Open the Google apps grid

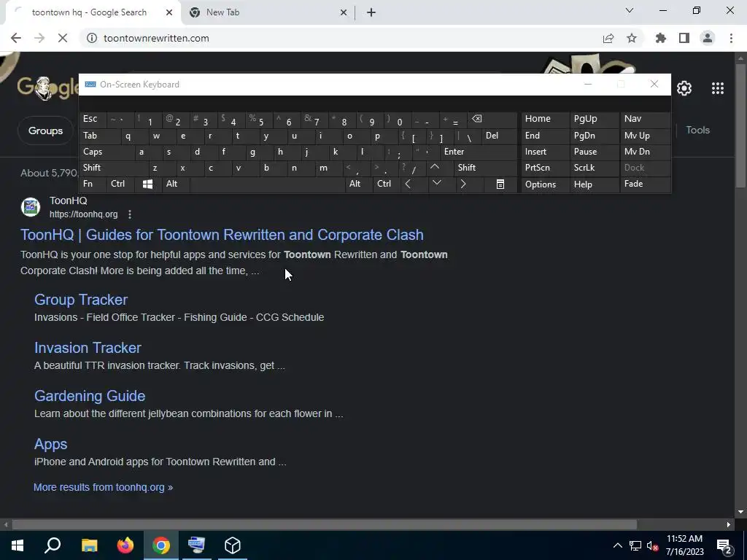[718, 88]
